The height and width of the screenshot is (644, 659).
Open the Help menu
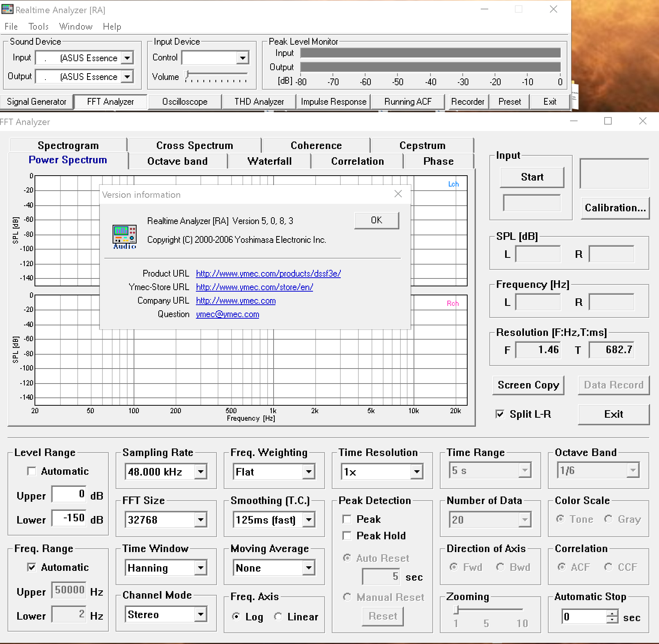[112, 27]
